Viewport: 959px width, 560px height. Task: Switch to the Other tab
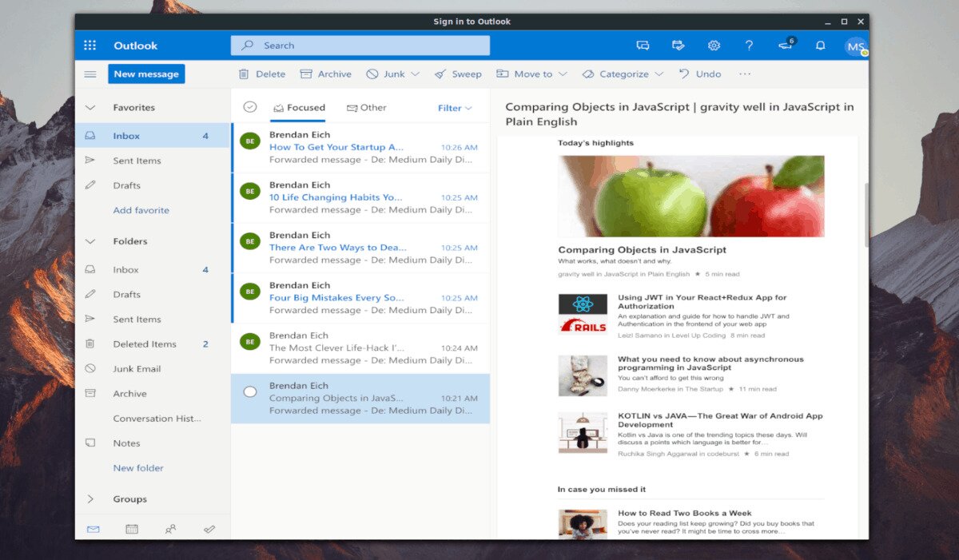(366, 108)
